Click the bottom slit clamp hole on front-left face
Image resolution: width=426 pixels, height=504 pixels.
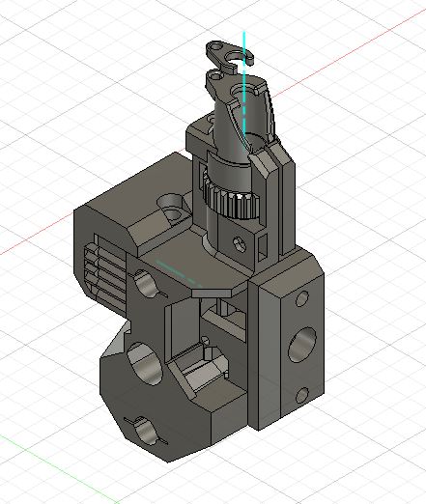(x=146, y=431)
